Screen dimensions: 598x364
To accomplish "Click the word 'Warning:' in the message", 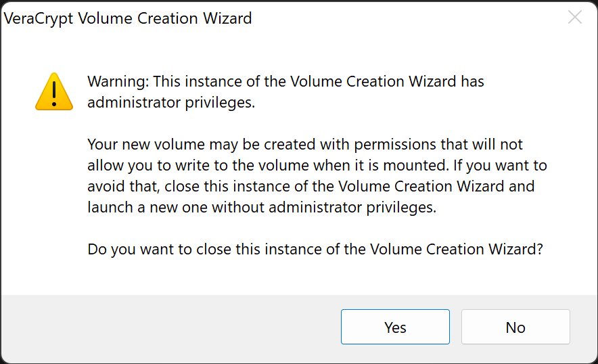I will [x=118, y=81].
